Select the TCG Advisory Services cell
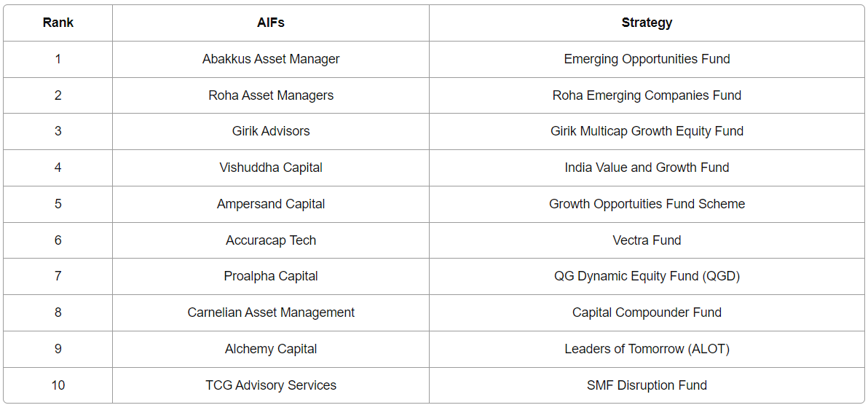868x405 pixels. (271, 385)
